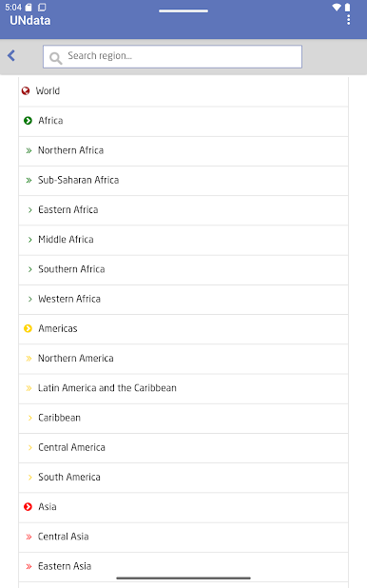
Task: Choose Latin America and the Caribbean
Action: coord(183,388)
